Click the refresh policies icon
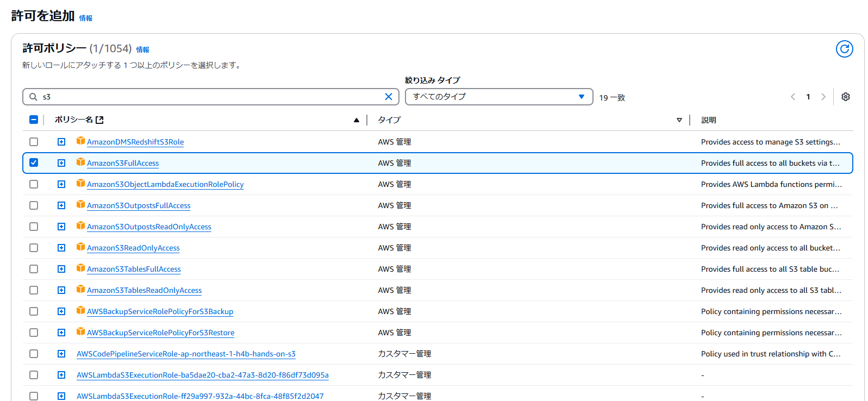Image resolution: width=868 pixels, height=401 pixels. (844, 49)
